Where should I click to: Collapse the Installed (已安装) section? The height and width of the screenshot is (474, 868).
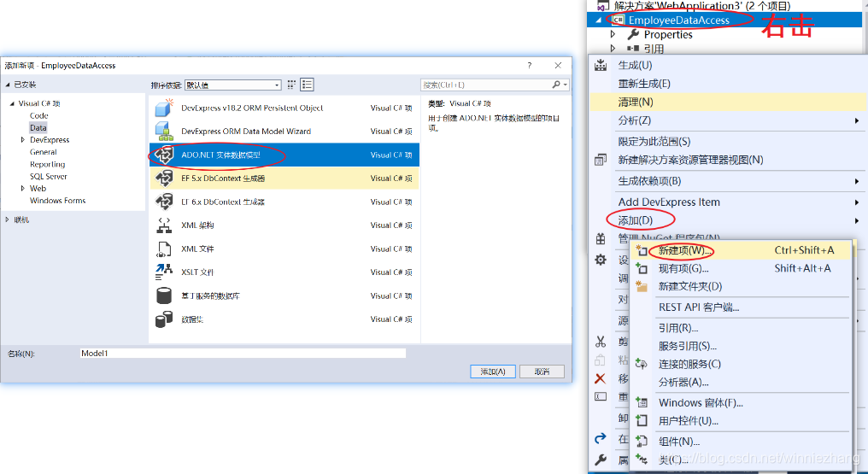[x=8, y=85]
